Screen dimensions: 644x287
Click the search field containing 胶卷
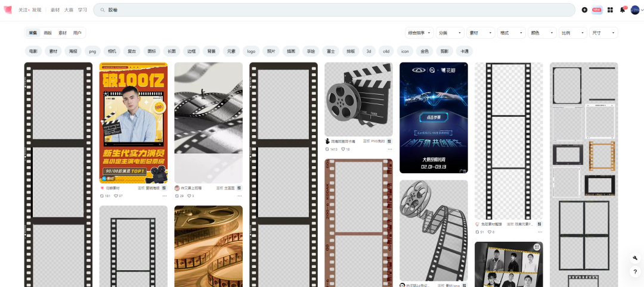(x=334, y=10)
